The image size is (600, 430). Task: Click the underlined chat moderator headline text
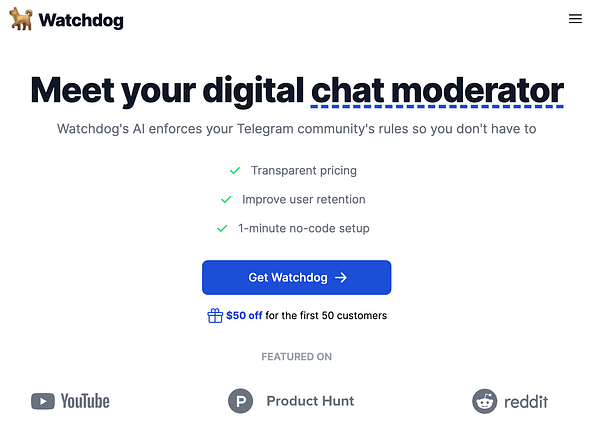click(437, 91)
